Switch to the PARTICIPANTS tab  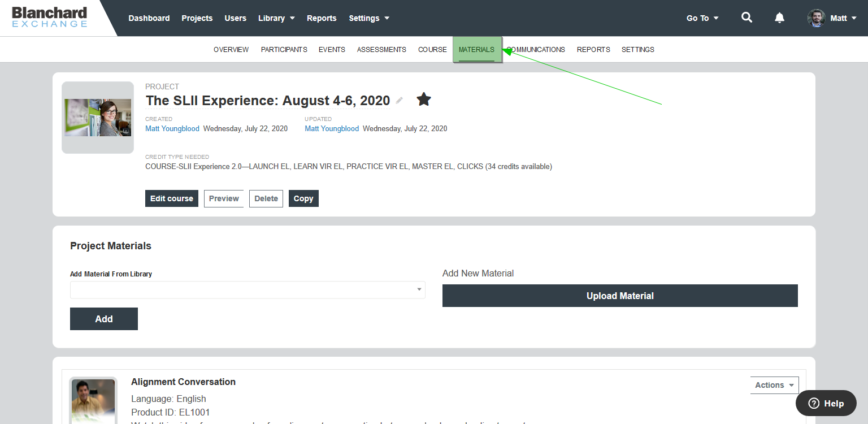coord(284,50)
